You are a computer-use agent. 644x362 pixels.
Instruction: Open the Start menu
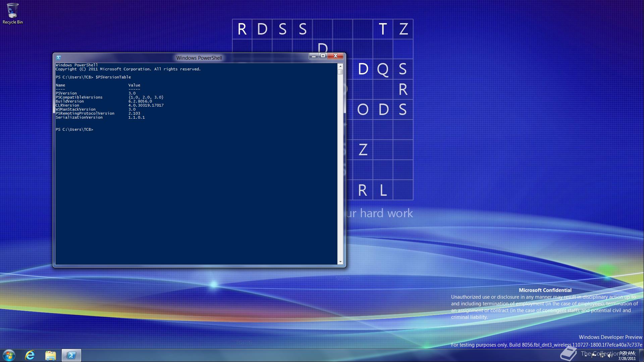coord(9,355)
